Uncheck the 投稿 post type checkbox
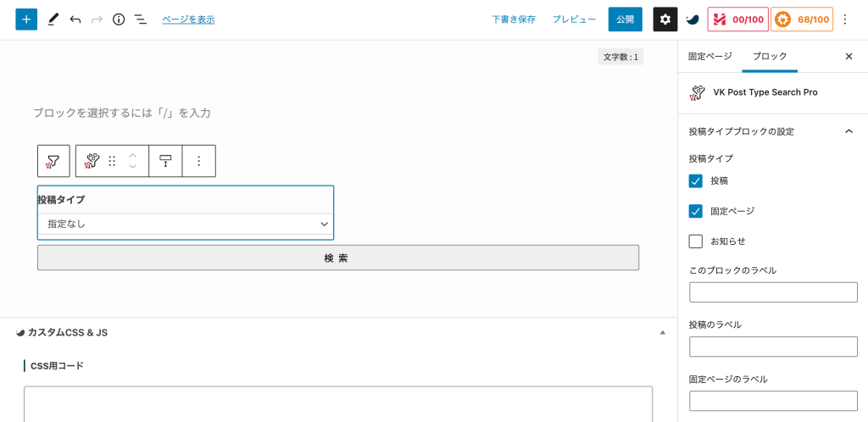 pos(696,180)
